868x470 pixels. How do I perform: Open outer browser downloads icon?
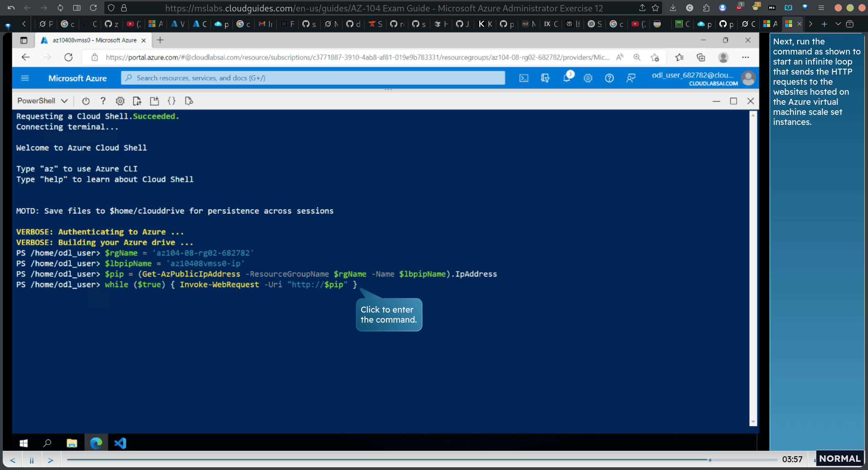pos(673,8)
